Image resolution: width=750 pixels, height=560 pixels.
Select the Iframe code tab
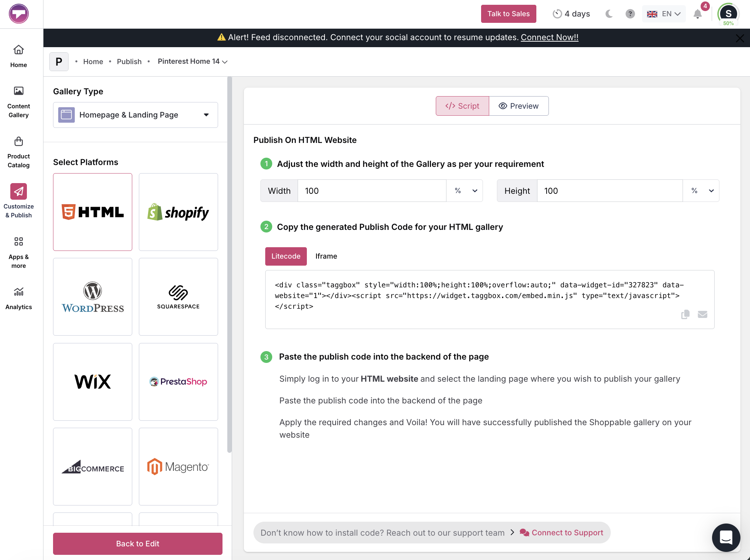(326, 256)
